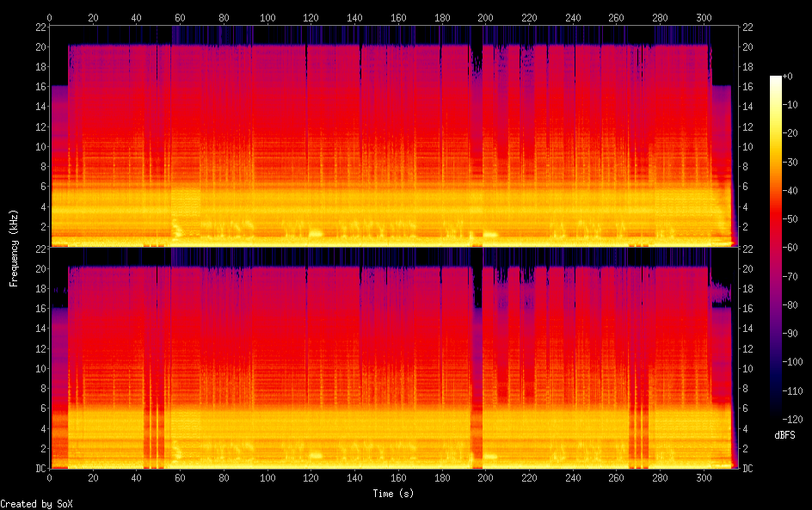812x510 pixels.
Task: Click the 'dBFS' label under the color scale
Action: coord(784,435)
